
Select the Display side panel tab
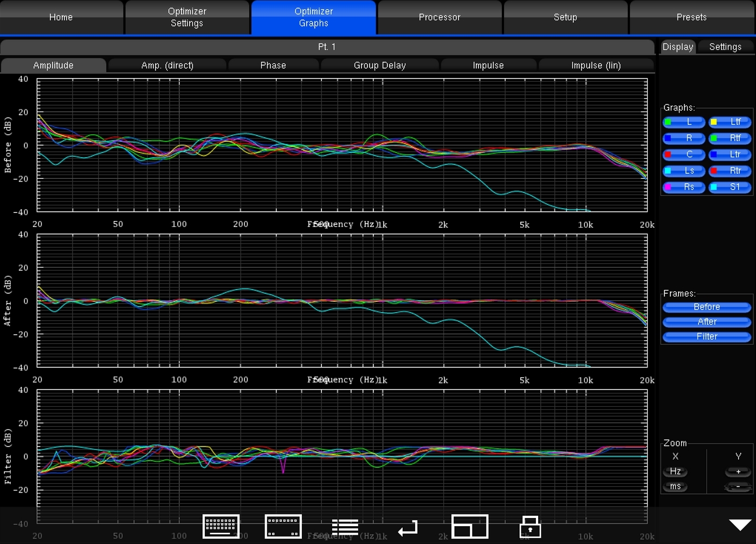[678, 47]
